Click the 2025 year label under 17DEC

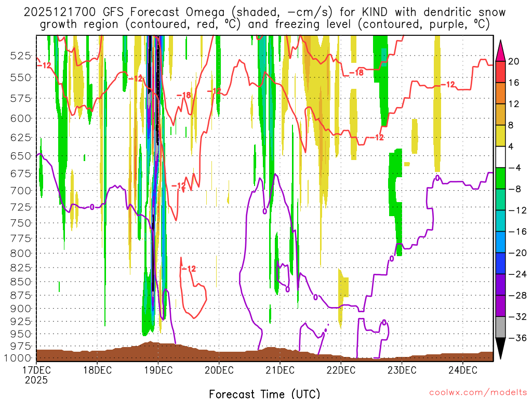tap(36, 380)
